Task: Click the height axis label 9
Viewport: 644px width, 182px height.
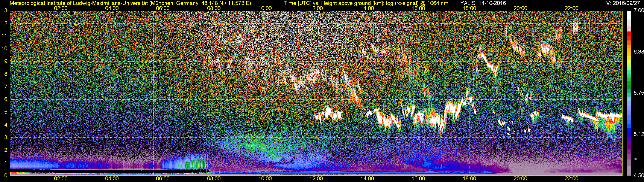Action: coord(6,62)
